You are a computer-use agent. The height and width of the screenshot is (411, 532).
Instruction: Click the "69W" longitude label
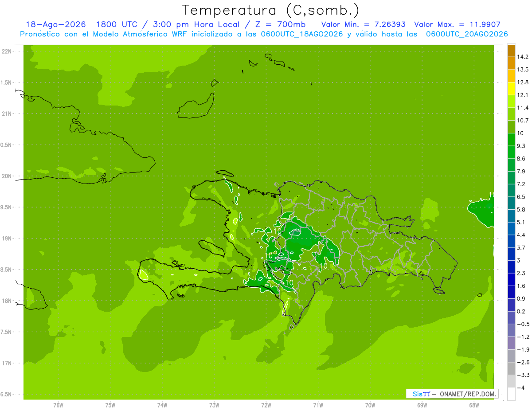(422, 405)
